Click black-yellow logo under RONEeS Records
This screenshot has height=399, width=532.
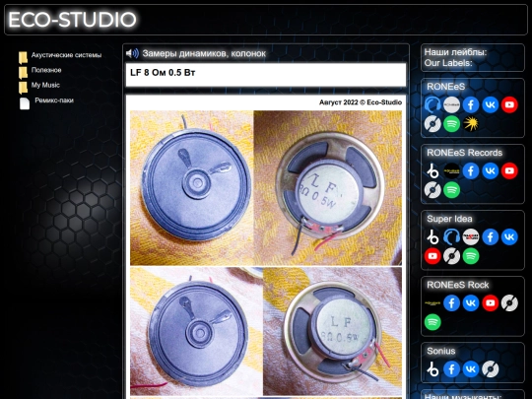[x=451, y=171]
